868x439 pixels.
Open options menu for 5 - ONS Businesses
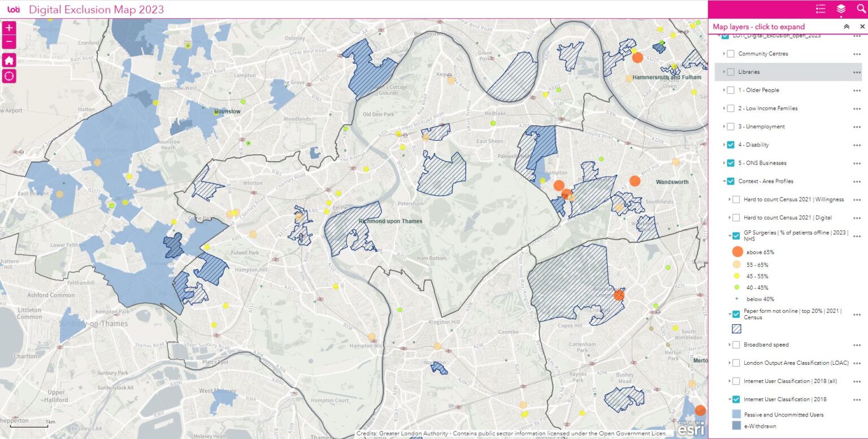click(x=857, y=163)
